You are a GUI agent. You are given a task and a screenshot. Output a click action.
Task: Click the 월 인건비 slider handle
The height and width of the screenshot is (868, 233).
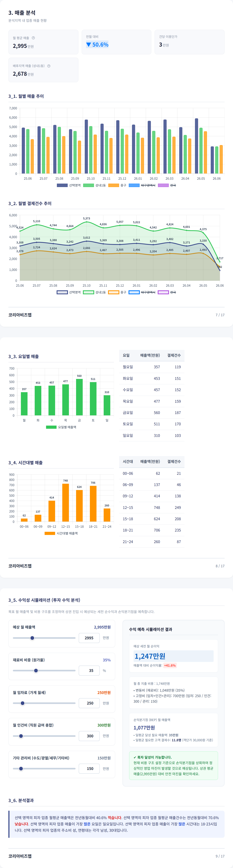(x=21, y=736)
